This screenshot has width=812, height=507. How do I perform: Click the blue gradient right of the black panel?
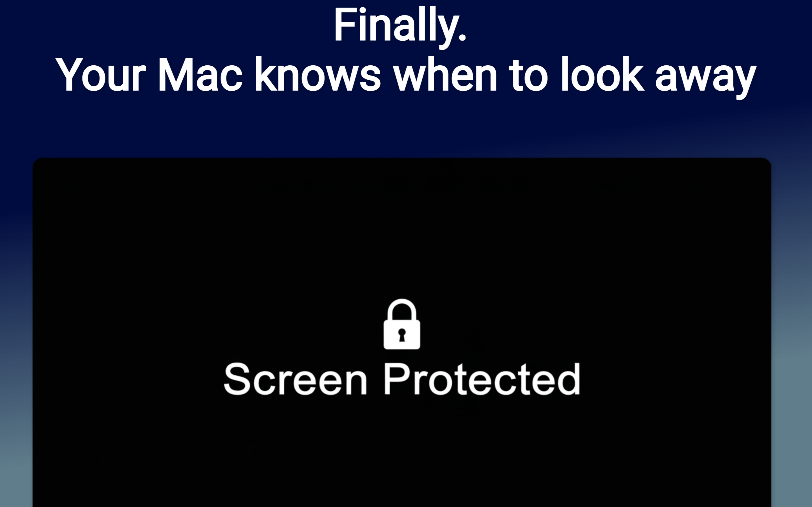(x=791, y=332)
